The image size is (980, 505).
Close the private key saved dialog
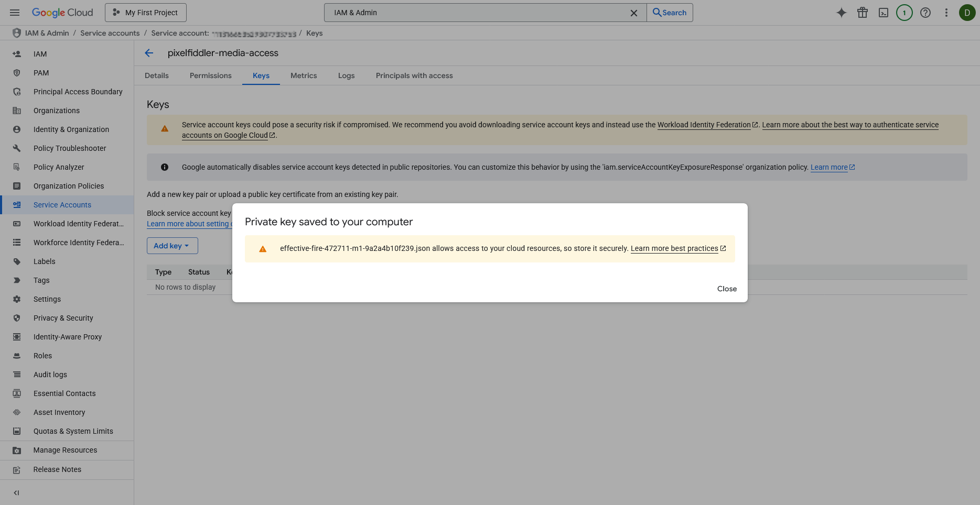click(727, 289)
